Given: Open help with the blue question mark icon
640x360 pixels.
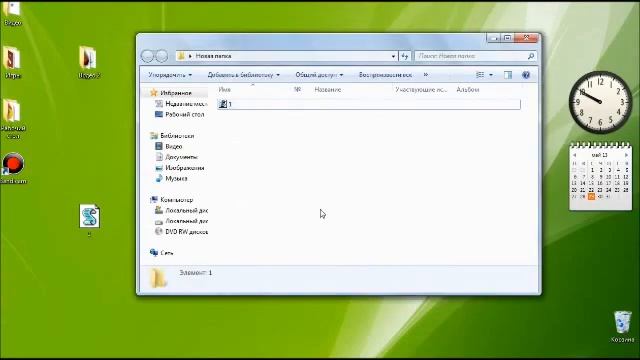Looking at the screenshot, I should coord(526,75).
